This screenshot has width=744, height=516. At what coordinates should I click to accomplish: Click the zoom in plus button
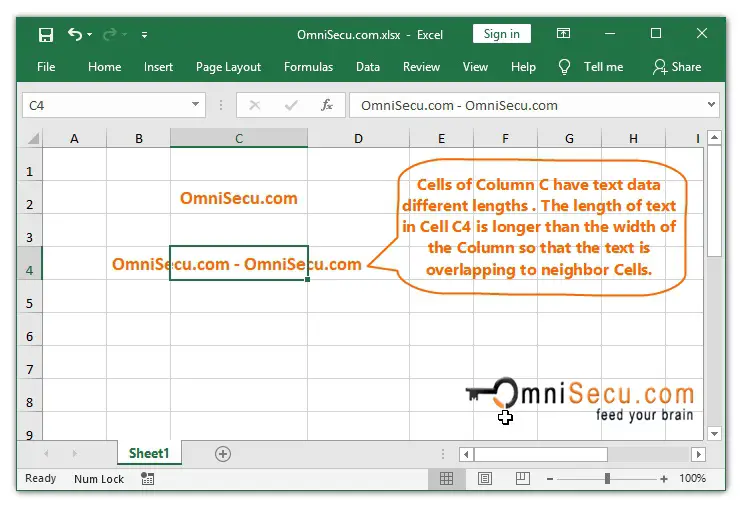pos(664,479)
